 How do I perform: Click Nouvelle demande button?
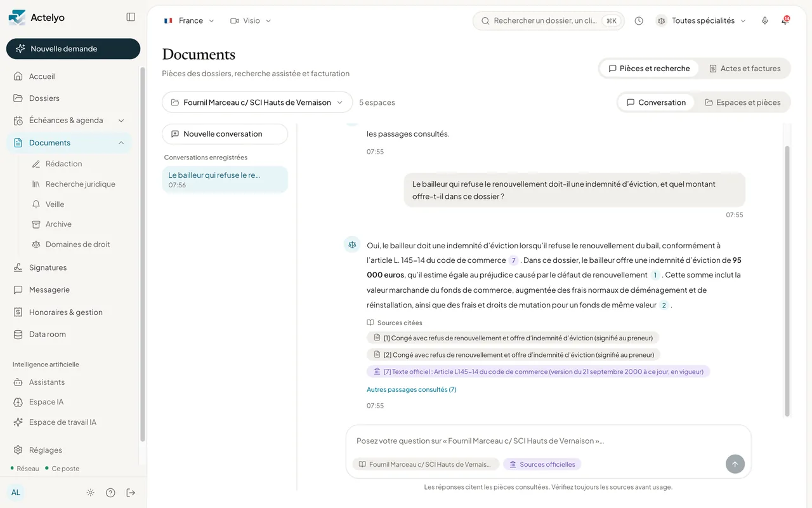[x=73, y=49]
